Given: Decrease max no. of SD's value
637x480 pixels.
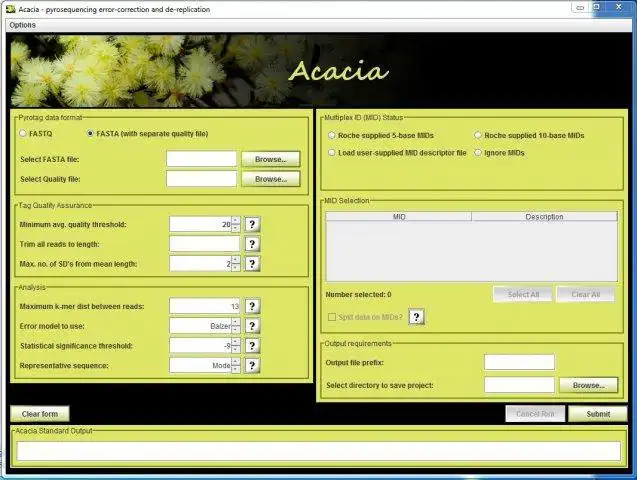Looking at the screenshot, I should pyautogui.click(x=236, y=267).
